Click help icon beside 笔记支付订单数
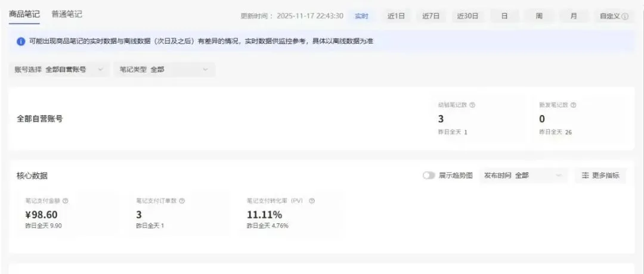This screenshot has width=644, height=274. click(x=182, y=201)
